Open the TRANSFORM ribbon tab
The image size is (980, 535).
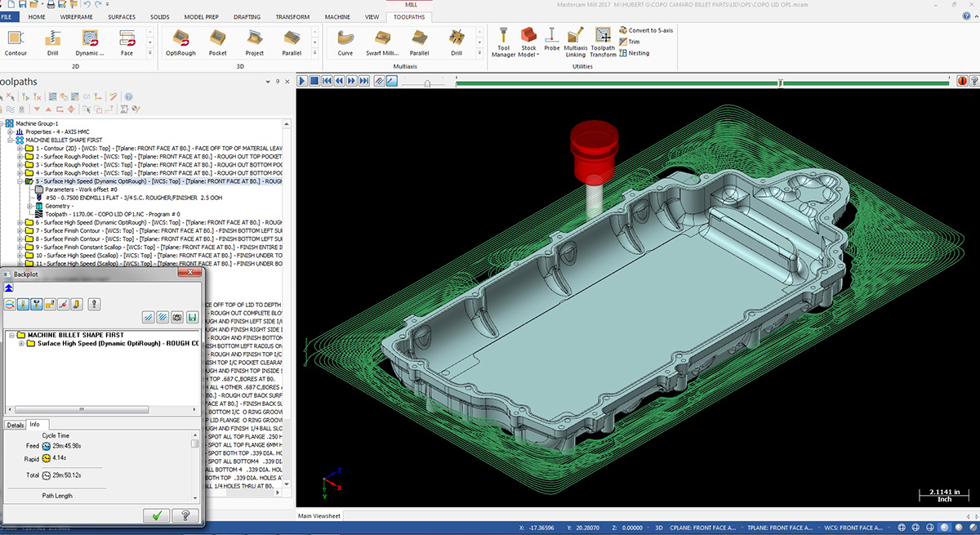coord(292,16)
